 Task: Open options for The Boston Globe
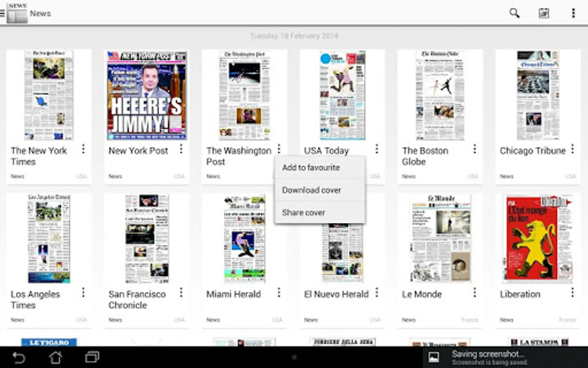tap(474, 149)
